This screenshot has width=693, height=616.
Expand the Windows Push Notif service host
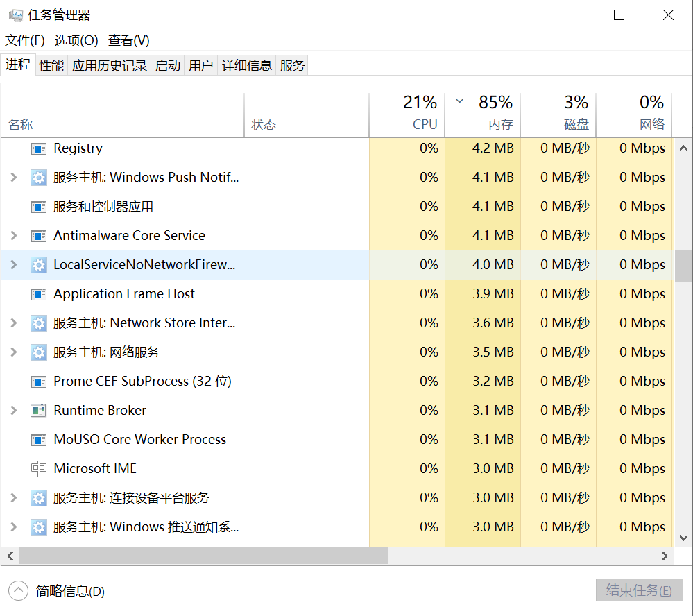coord(14,178)
